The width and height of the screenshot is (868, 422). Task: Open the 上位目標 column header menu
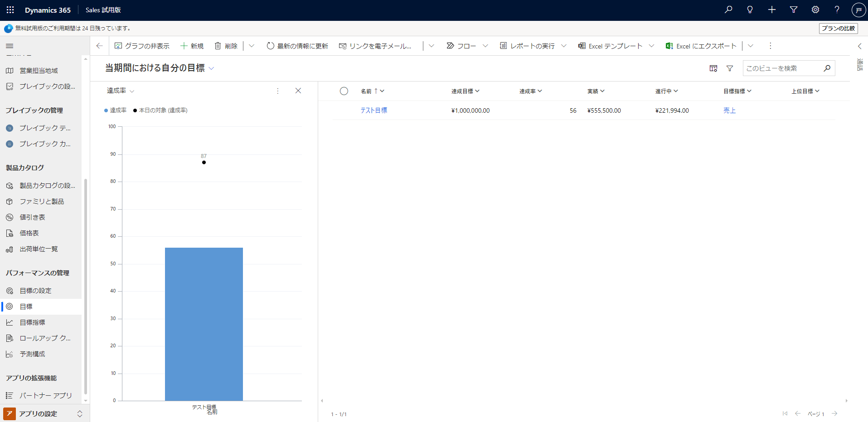(x=805, y=91)
